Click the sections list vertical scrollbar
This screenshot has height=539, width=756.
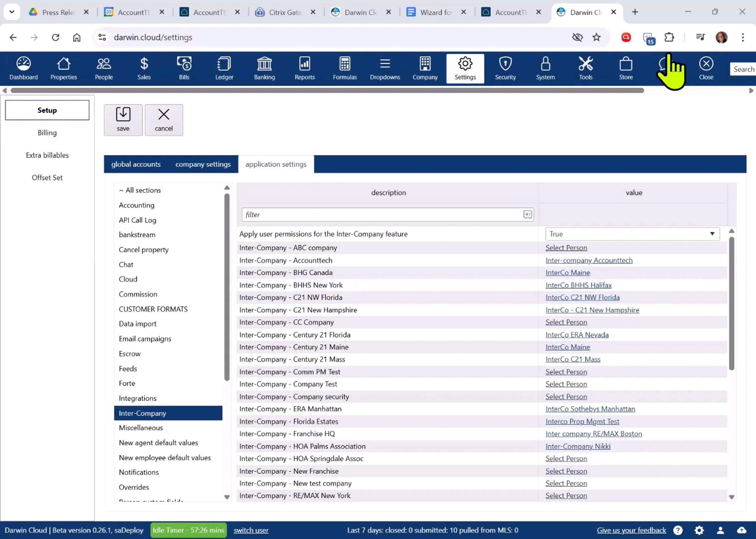tap(227, 287)
